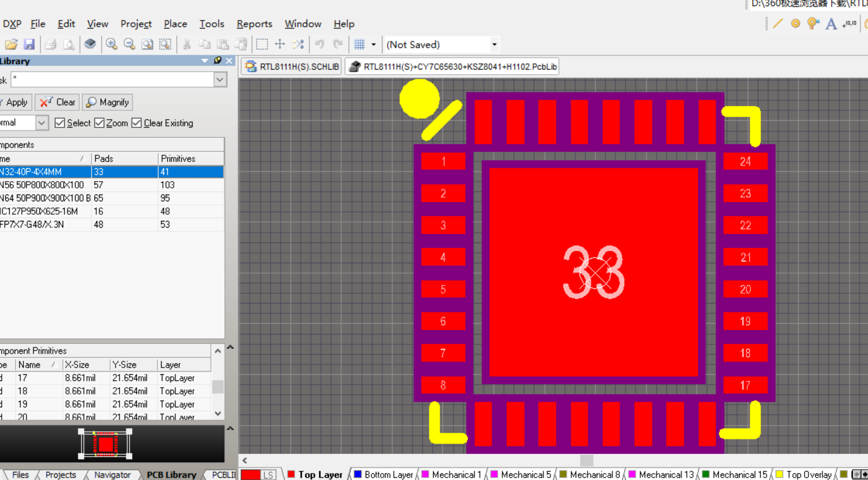Click the red current layer color swatch
The height and width of the screenshot is (480, 868).
tap(251, 475)
